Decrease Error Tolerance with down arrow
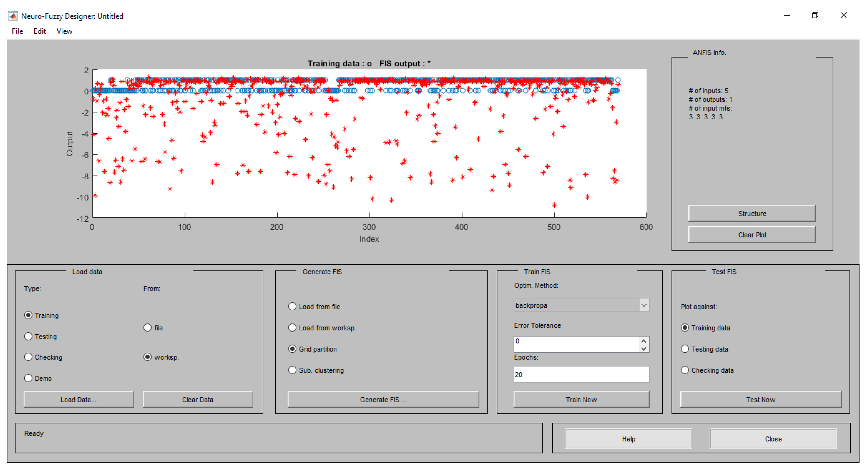Screen dimensions: 868x473 [644, 349]
